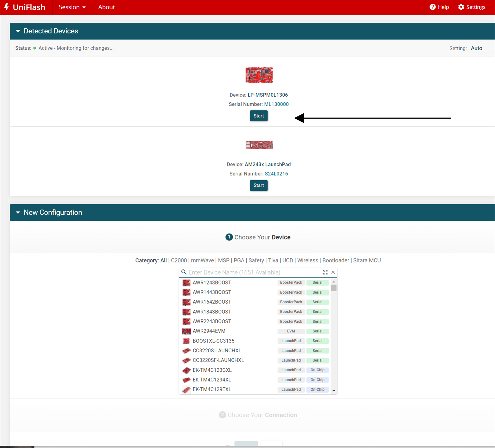
Task: Click the device list scroll down arrow
Action: [x=334, y=391]
